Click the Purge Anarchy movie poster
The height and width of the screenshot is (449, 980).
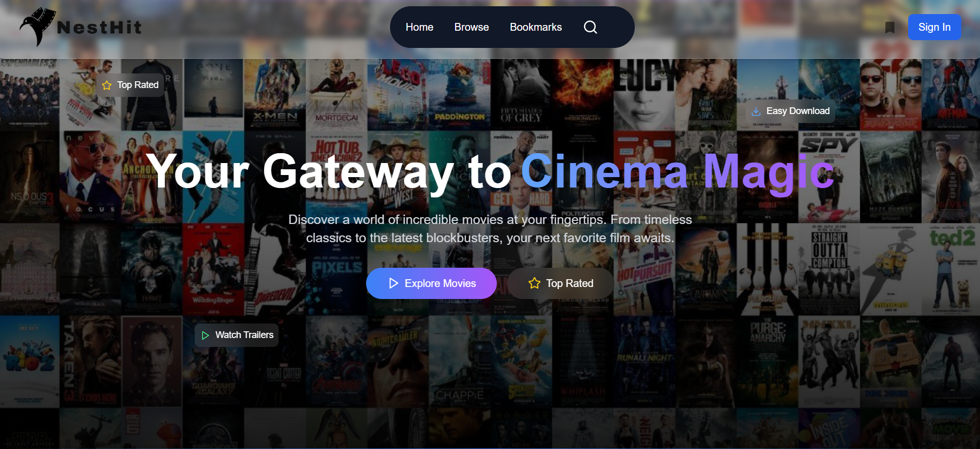767,361
